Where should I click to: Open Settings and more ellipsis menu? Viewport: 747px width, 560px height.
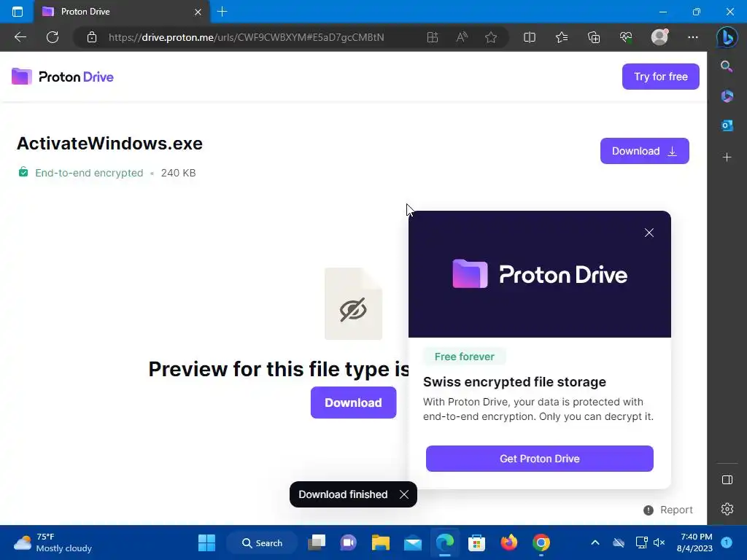(x=693, y=37)
